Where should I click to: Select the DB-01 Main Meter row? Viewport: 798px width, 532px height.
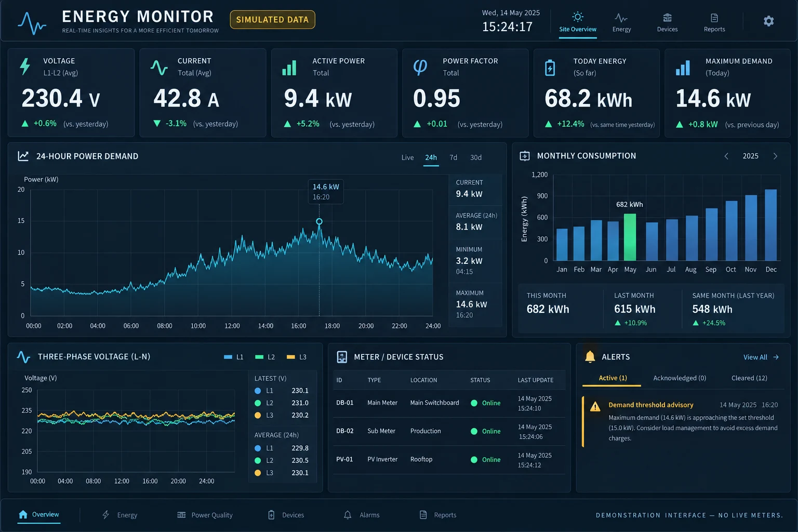click(x=449, y=403)
